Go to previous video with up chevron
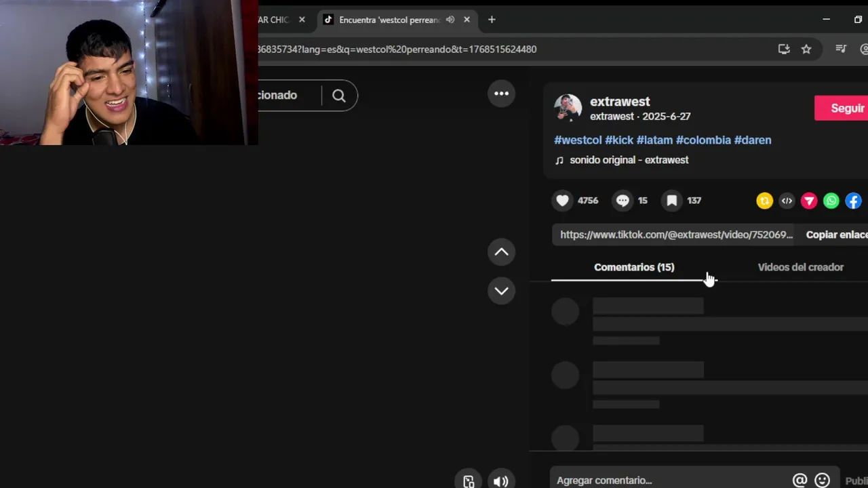868x488 pixels. click(501, 252)
